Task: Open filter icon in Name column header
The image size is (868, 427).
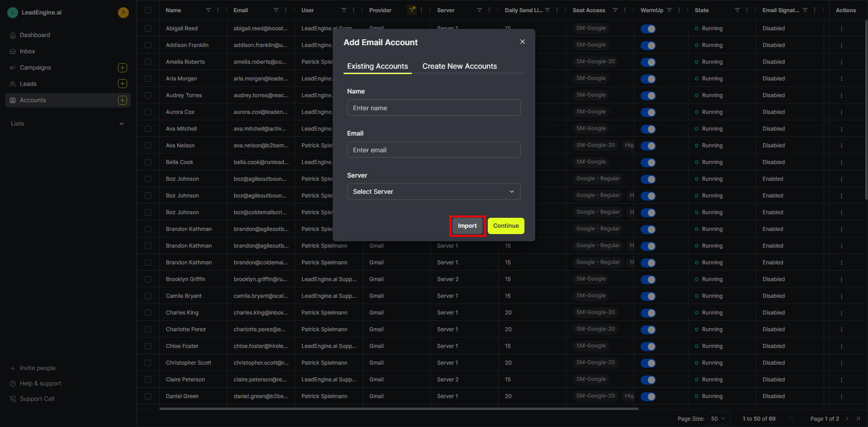Action: 208,10
